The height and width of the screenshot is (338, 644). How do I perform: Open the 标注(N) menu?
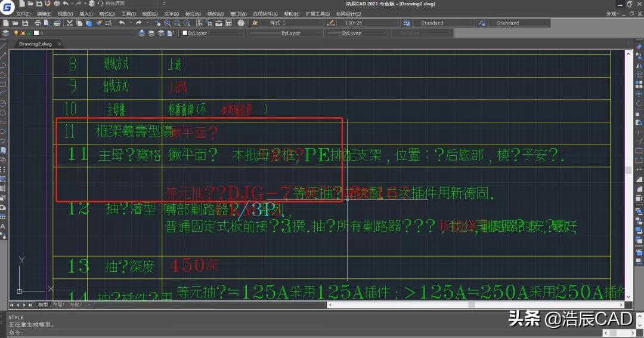193,14
